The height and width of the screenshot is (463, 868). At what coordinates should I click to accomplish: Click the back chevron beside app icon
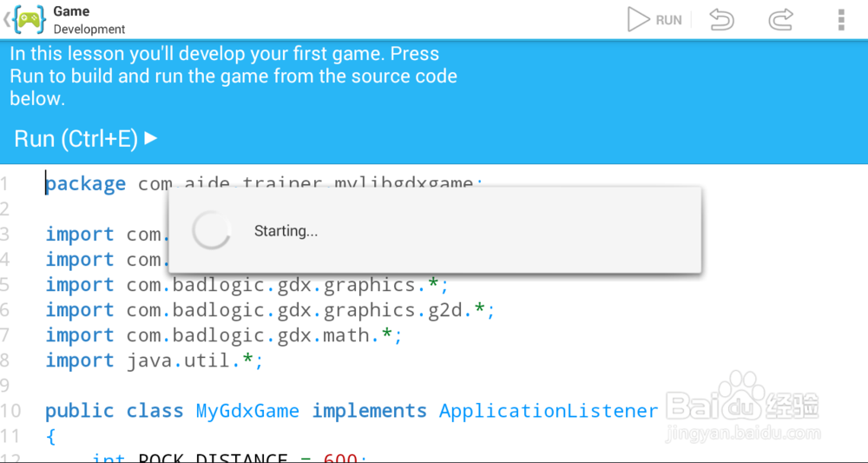pyautogui.click(x=7, y=19)
